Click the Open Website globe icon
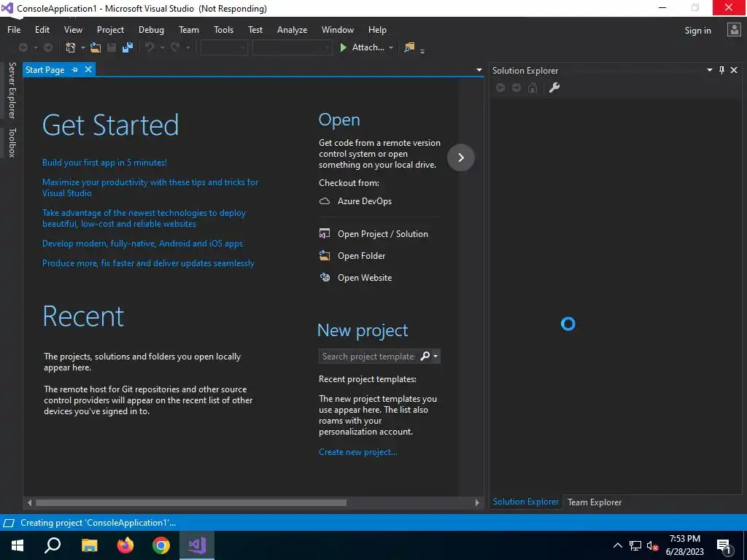747x560 pixels. tap(325, 277)
